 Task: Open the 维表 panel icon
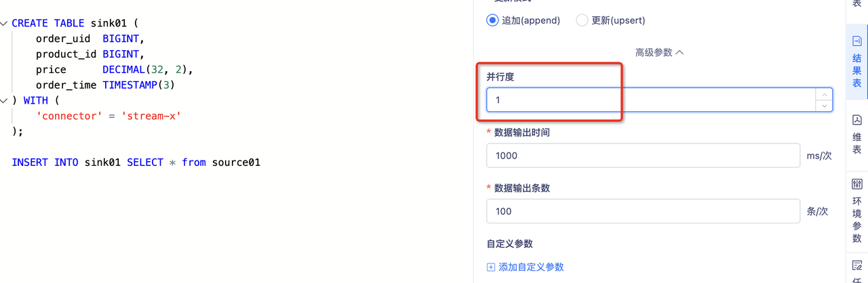click(856, 120)
